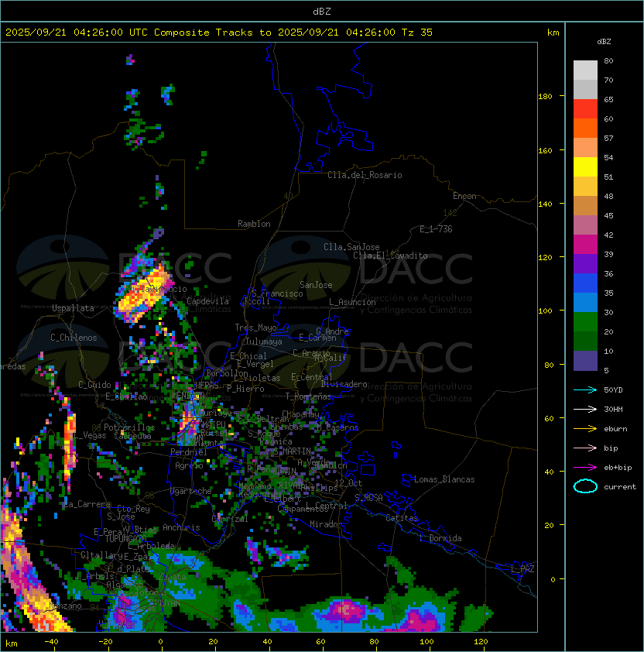This screenshot has width=644, height=652.
Task: Click the 12_Oct place label
Action: [348, 483]
